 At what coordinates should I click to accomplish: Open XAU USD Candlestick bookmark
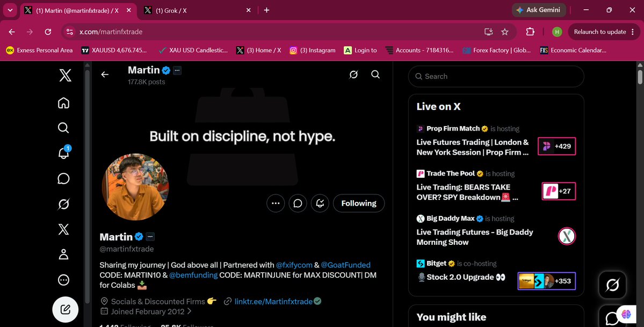(x=193, y=50)
